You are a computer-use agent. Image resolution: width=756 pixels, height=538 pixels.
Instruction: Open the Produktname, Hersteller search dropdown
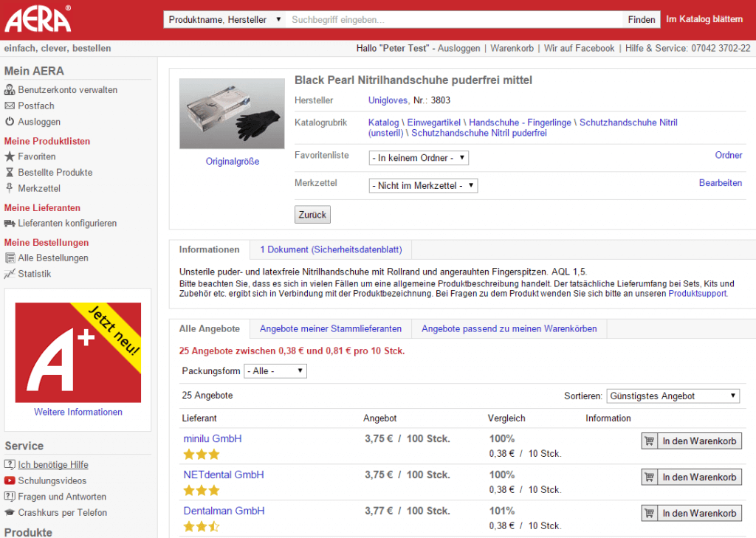coord(224,20)
